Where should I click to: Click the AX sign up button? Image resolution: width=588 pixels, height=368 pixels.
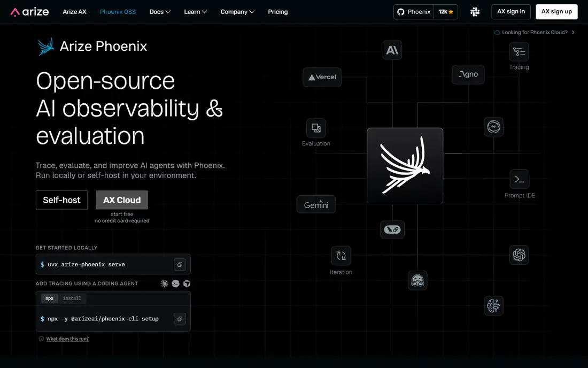point(556,12)
